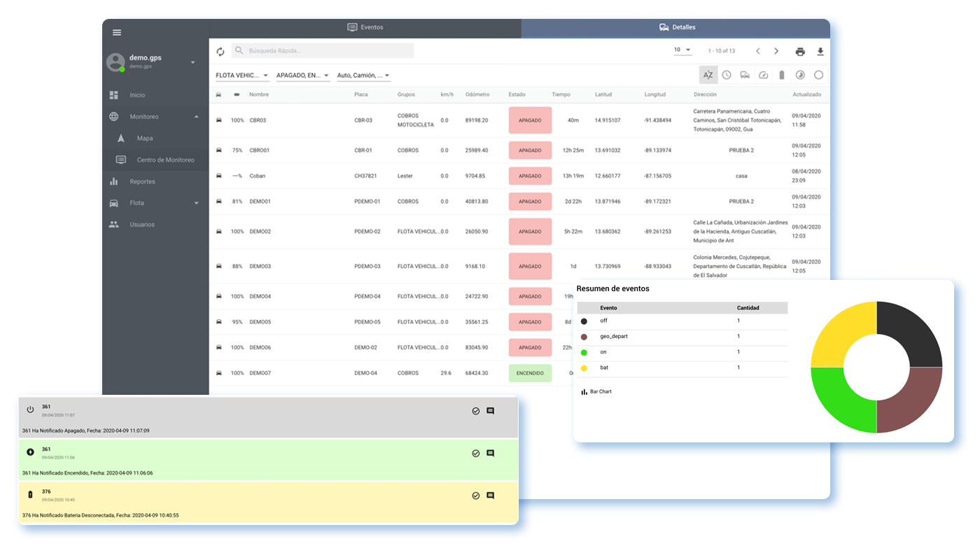This screenshot has width=980, height=560.
Task: Click the Mapa navigation arrow icon
Action: [121, 139]
